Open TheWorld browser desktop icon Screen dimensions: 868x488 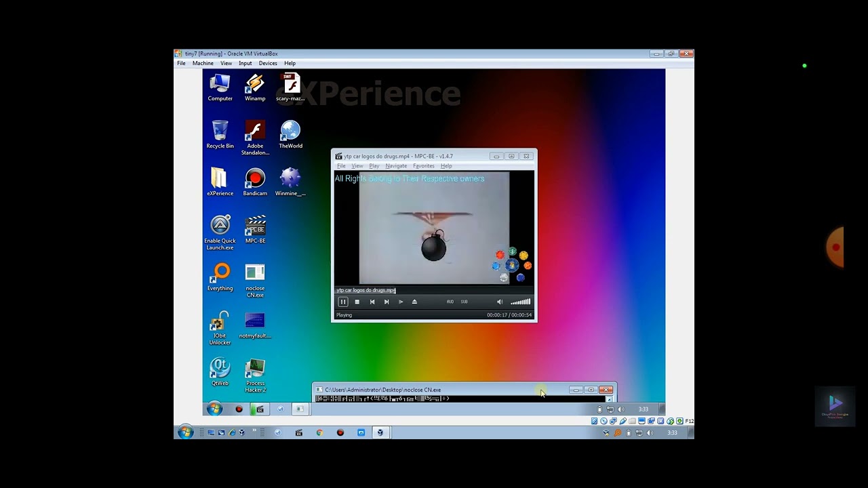290,136
